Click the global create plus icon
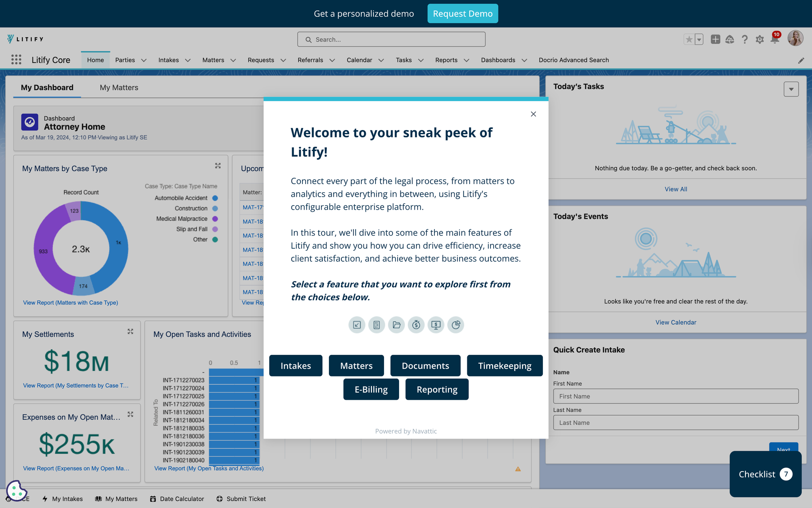 pyautogui.click(x=715, y=39)
